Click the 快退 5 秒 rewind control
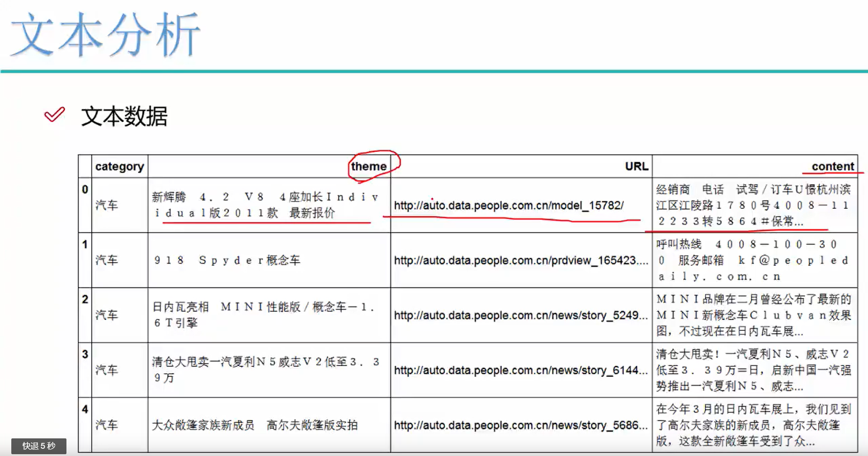This screenshot has width=868, height=456. click(x=38, y=446)
